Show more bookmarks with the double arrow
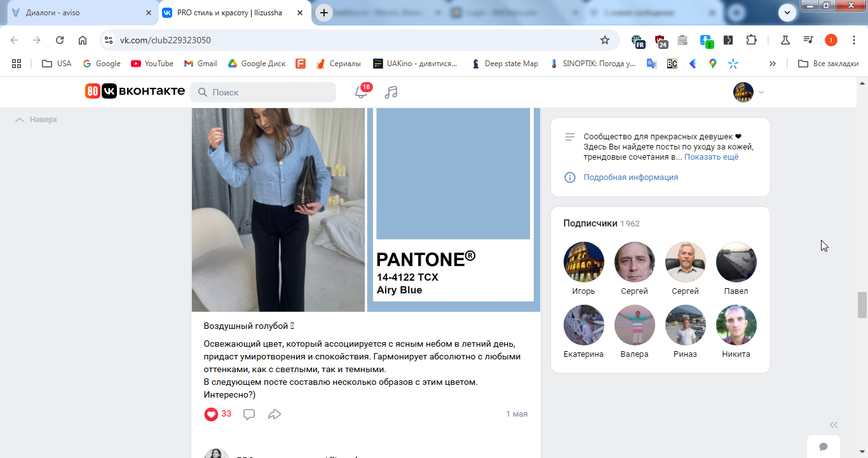This screenshot has width=868, height=458. pyautogui.click(x=773, y=64)
